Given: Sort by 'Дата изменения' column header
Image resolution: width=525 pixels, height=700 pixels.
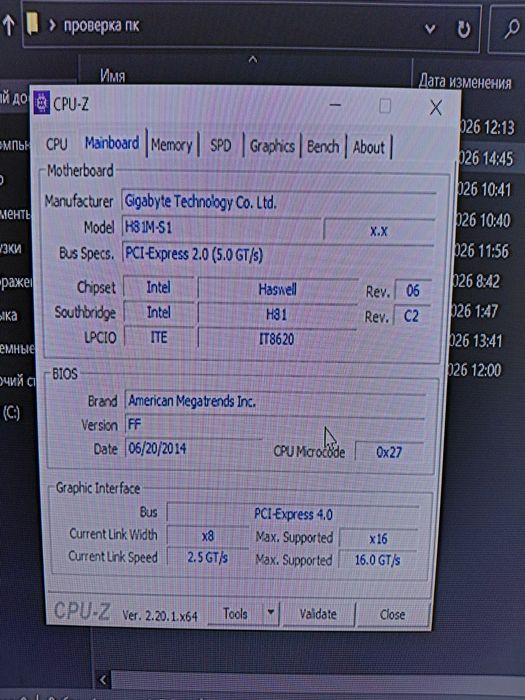Looking at the screenshot, I should (465, 82).
